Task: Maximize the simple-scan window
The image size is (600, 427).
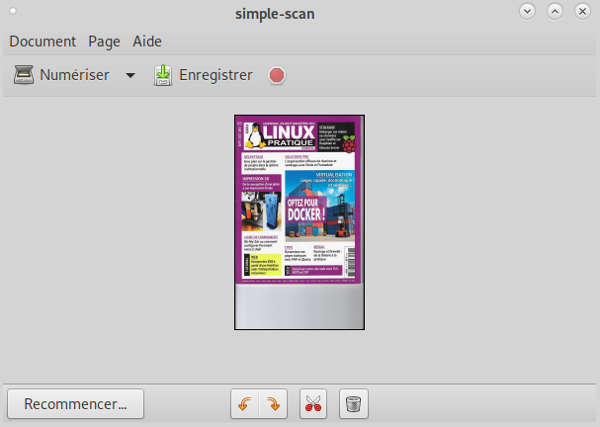Action: [x=555, y=11]
